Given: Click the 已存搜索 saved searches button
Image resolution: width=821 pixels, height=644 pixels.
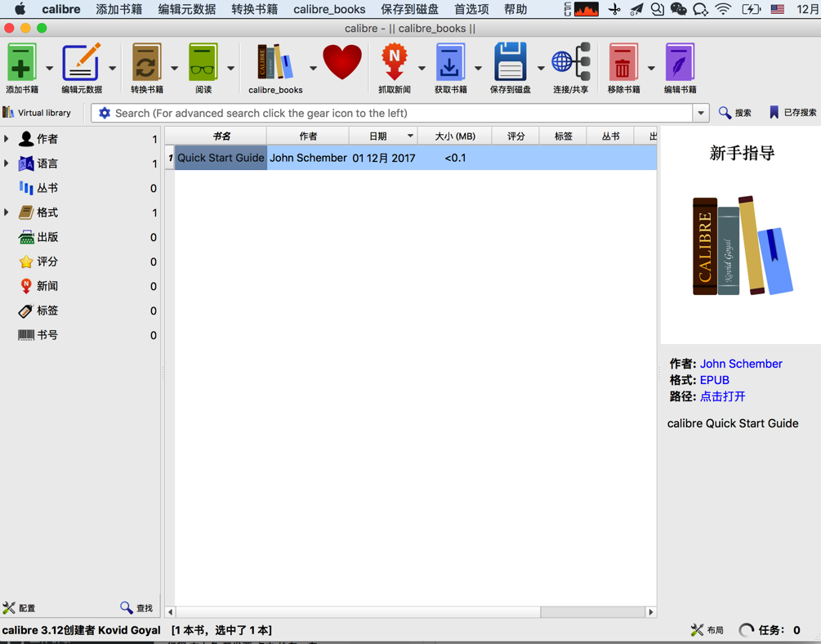Looking at the screenshot, I should 792,113.
